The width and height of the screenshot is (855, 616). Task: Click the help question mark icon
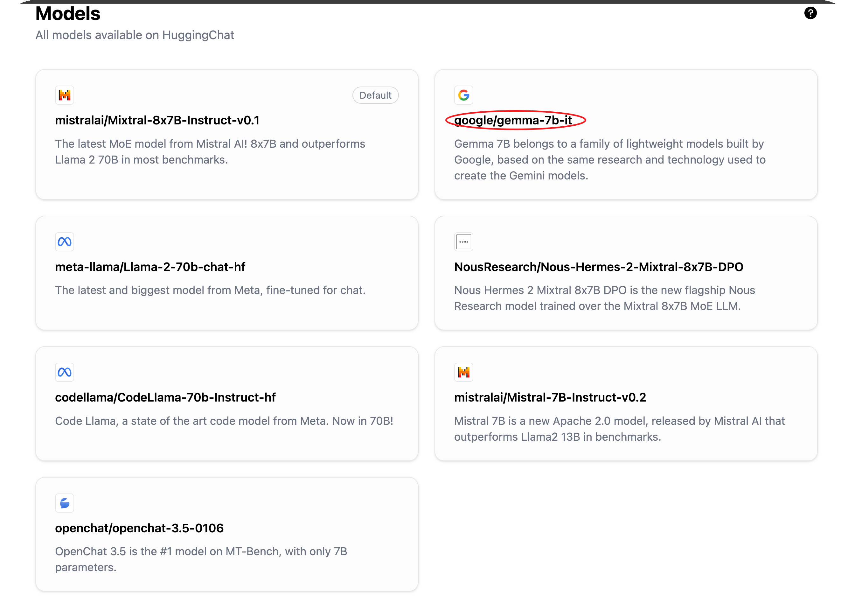[x=810, y=13]
